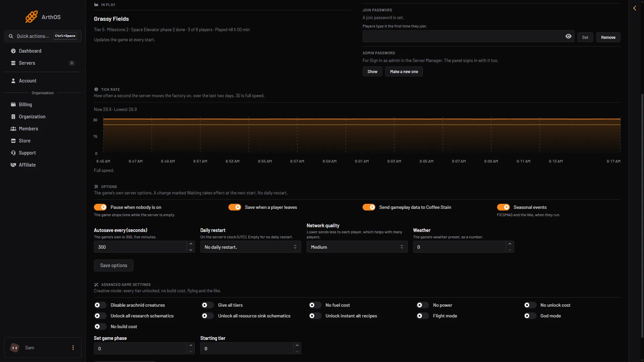Click the Dashboard gauge icon
The height and width of the screenshot is (362, 644).
(x=13, y=51)
